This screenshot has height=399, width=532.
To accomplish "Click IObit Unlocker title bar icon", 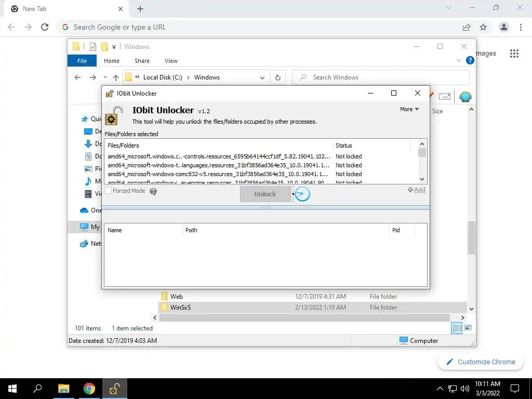I will tap(110, 94).
